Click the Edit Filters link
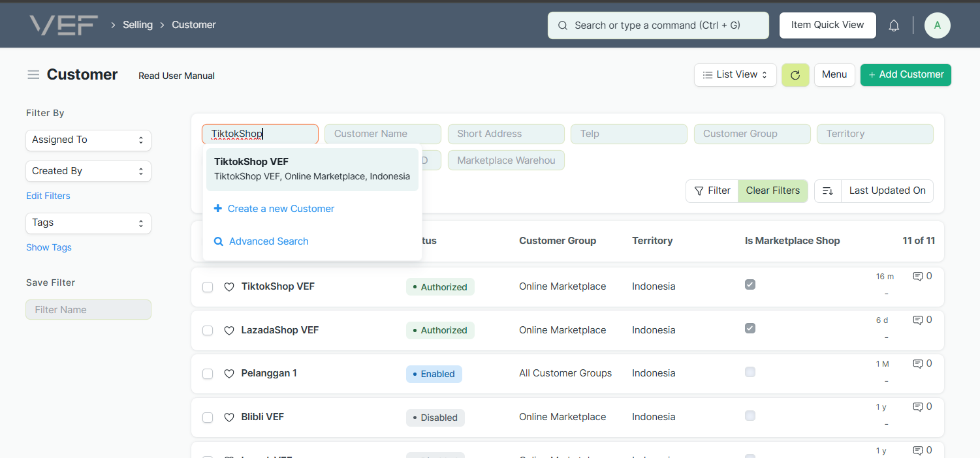 coord(48,196)
